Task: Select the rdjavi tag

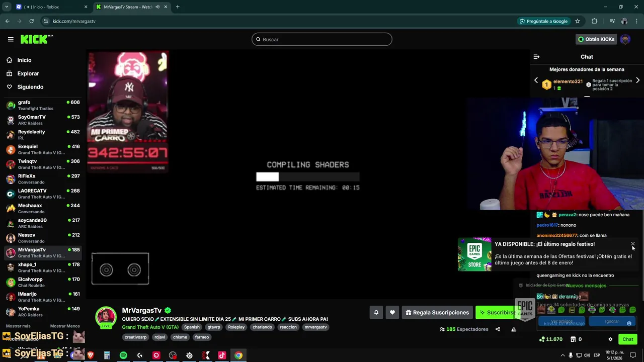Action: click(x=160, y=337)
